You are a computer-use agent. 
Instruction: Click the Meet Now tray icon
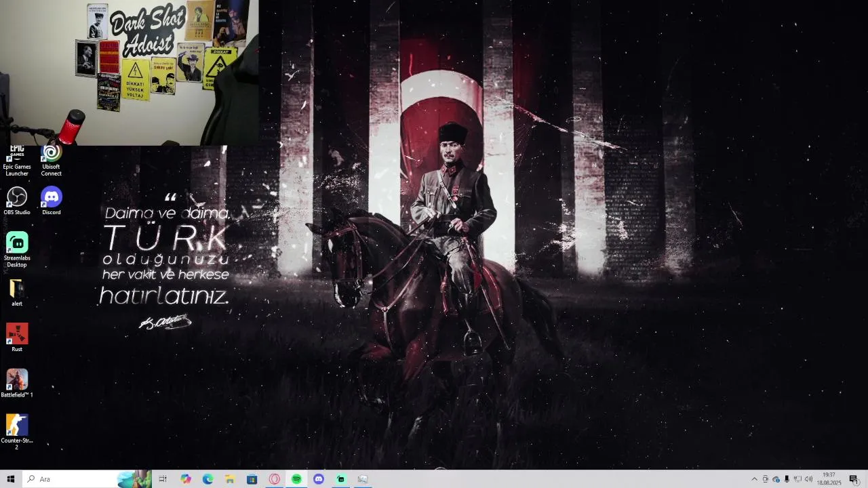[766, 479]
